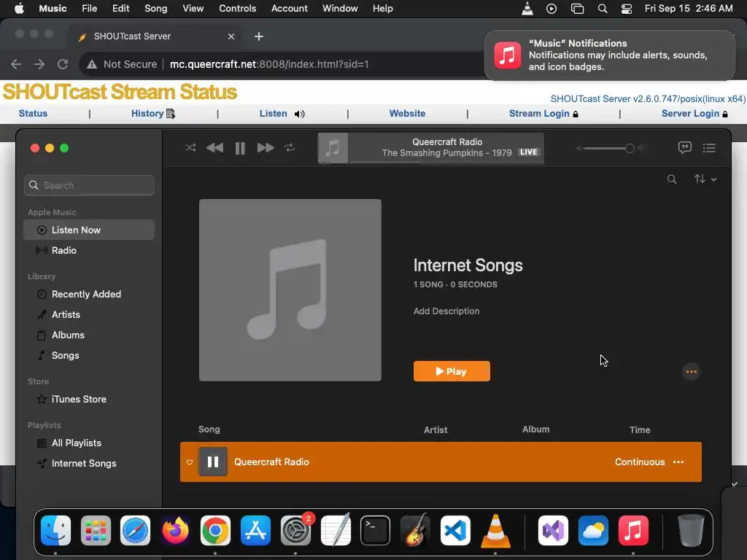
Task: Open playlist more options ellipsis button
Action: [692, 371]
